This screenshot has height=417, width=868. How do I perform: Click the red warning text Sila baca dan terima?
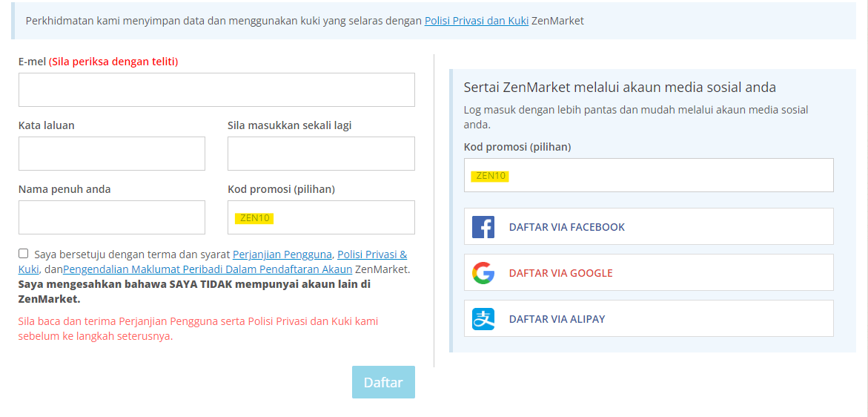coord(198,329)
